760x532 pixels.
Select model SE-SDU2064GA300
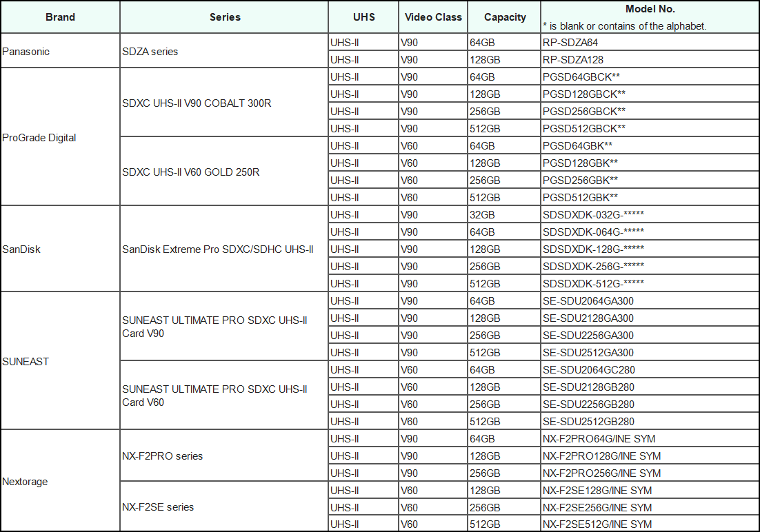point(650,301)
